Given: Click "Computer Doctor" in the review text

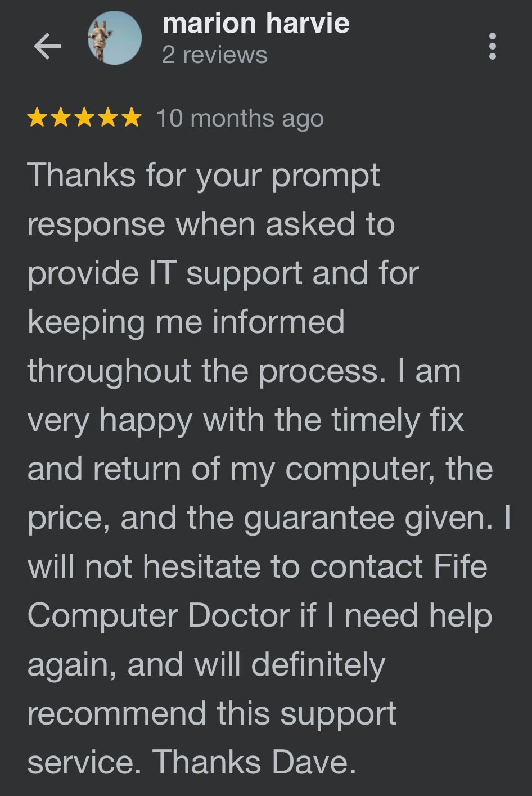Looking at the screenshot, I should tap(158, 615).
